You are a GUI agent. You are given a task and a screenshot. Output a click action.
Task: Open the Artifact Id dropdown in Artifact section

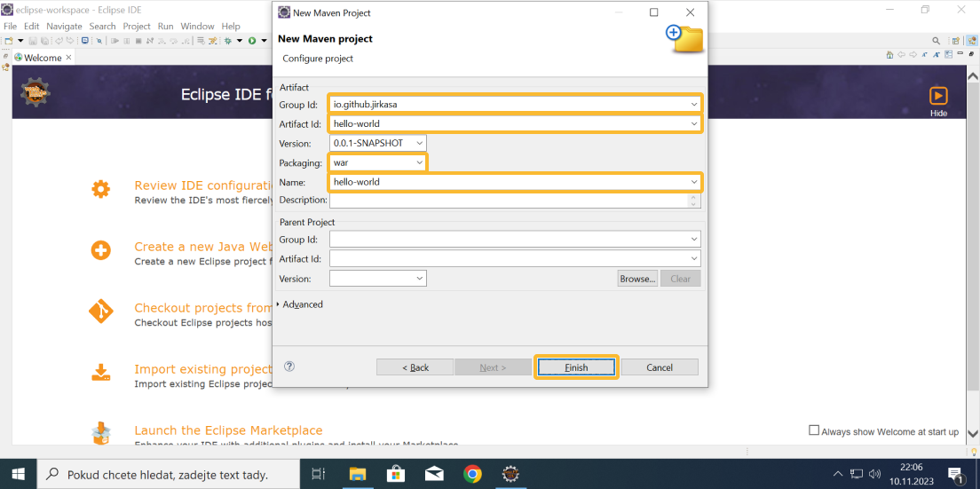(694, 123)
